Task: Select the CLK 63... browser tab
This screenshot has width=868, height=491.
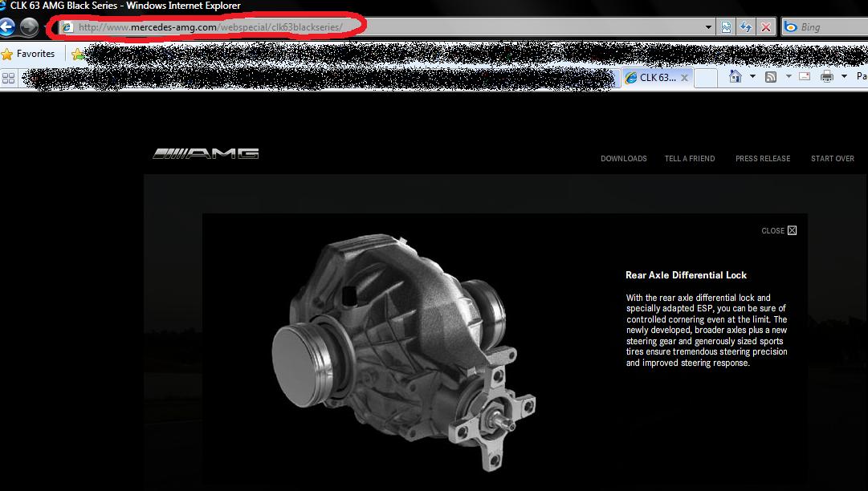Action: (657, 78)
